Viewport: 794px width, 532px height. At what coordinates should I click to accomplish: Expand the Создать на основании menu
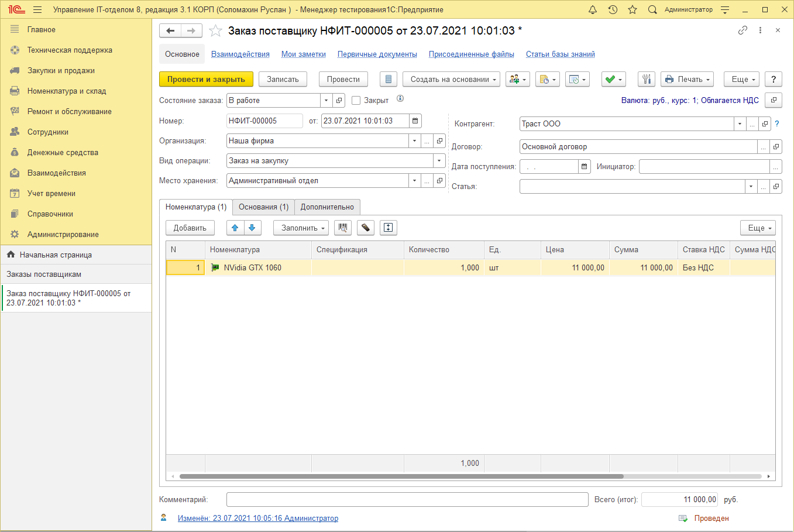click(451, 80)
